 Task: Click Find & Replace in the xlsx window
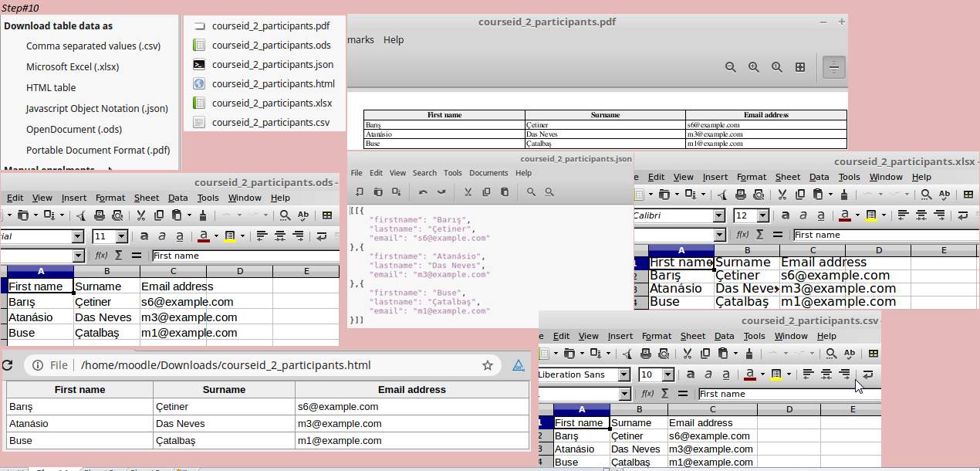tap(926, 195)
